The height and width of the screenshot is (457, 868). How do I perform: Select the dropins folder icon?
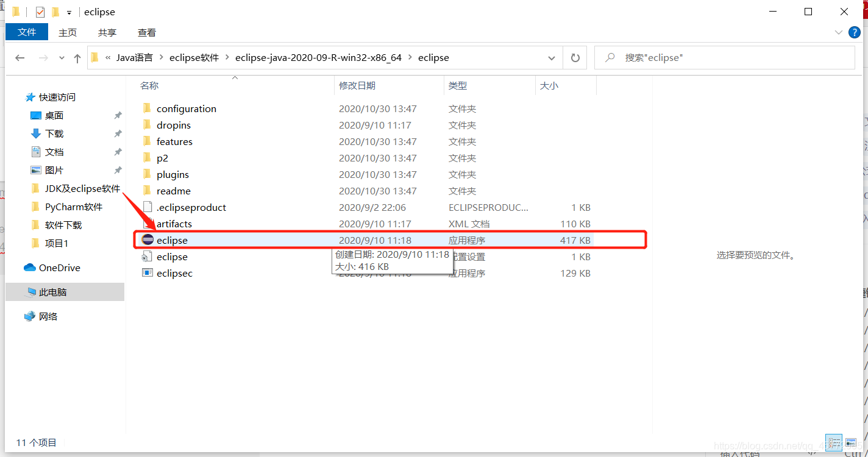pos(146,125)
